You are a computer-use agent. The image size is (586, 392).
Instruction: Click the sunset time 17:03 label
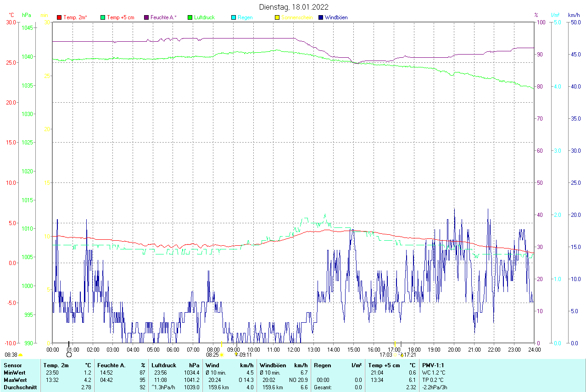(385, 354)
